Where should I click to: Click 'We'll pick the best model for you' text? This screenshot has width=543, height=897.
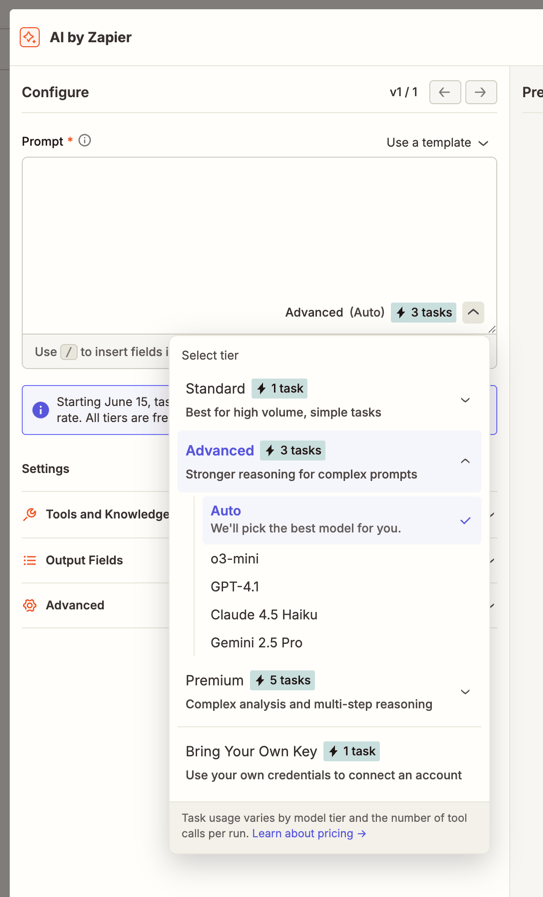[306, 528]
